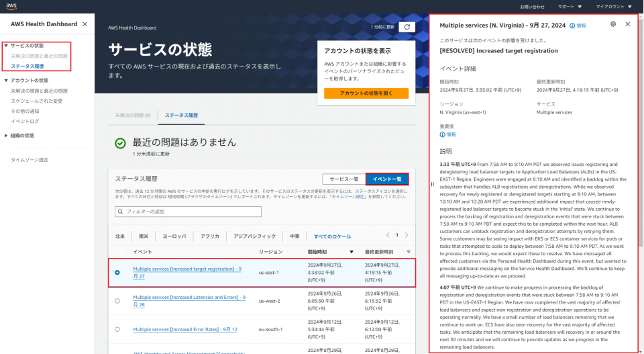This screenshot has height=354, width=644.
Task: Select アジアパシフィック region tab
Action: (255, 236)
